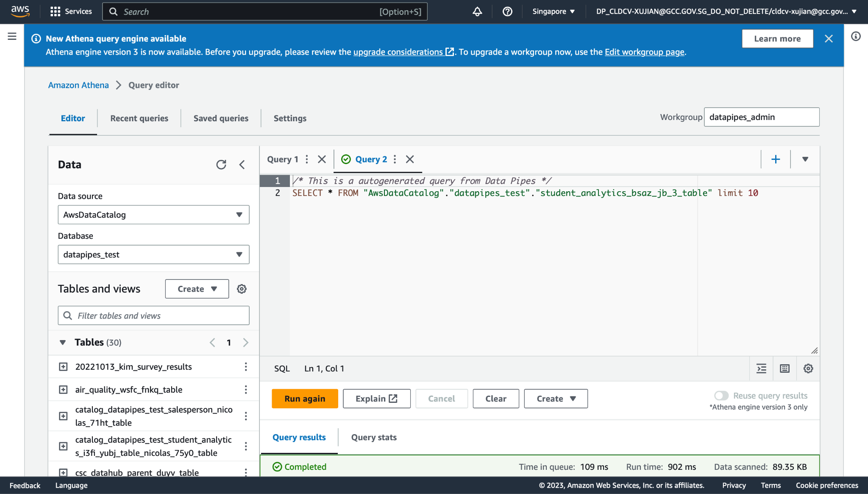868x494 pixels.
Task: Focus the AWS search box
Action: click(x=265, y=11)
